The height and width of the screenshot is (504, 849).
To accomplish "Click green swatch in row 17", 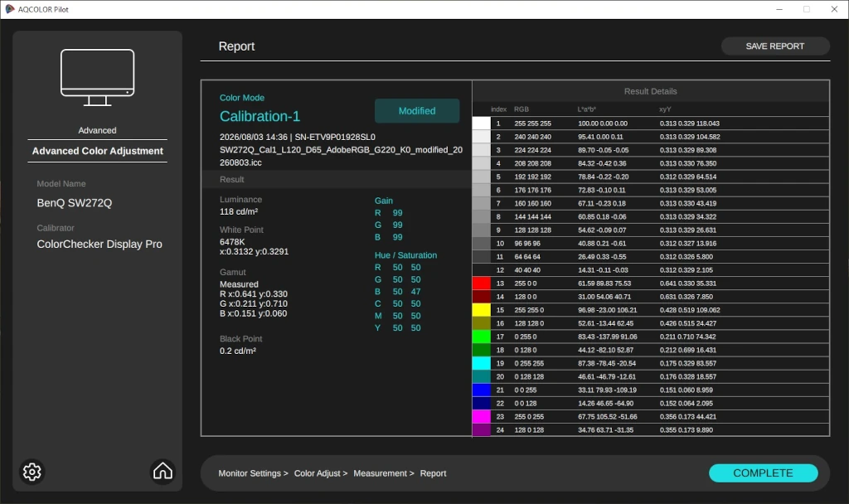I will [x=482, y=337].
